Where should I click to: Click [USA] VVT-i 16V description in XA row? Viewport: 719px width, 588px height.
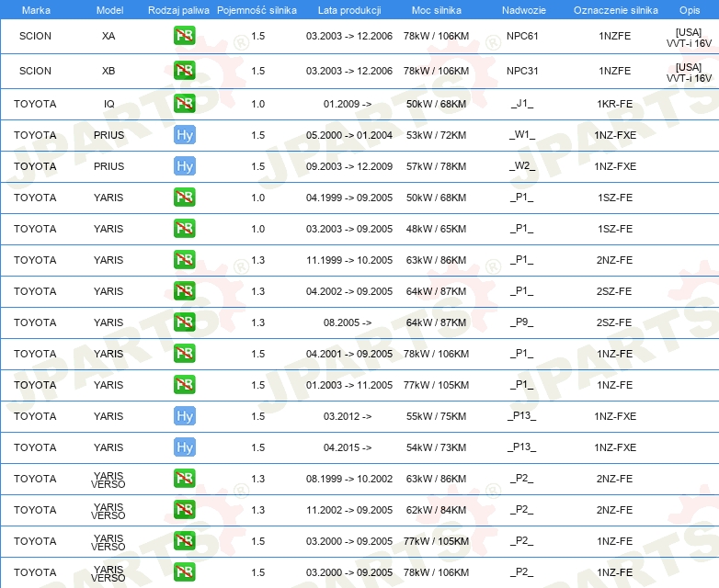pyautogui.click(x=690, y=38)
